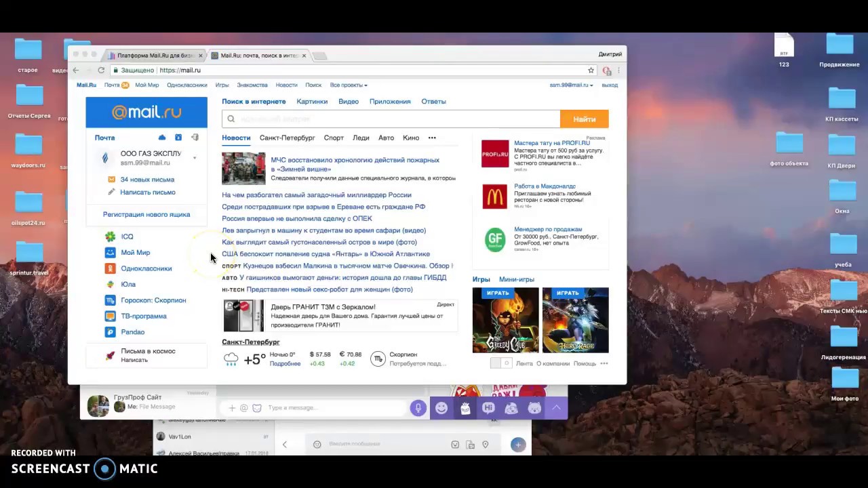
Task: Expand ssm.99@mail.ru account menu in header
Action: coord(571,85)
